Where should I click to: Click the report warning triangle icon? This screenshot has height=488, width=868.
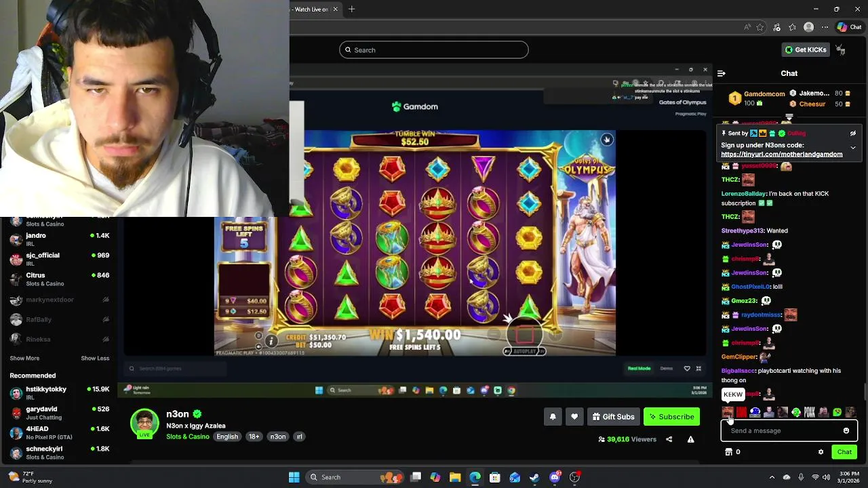690,439
